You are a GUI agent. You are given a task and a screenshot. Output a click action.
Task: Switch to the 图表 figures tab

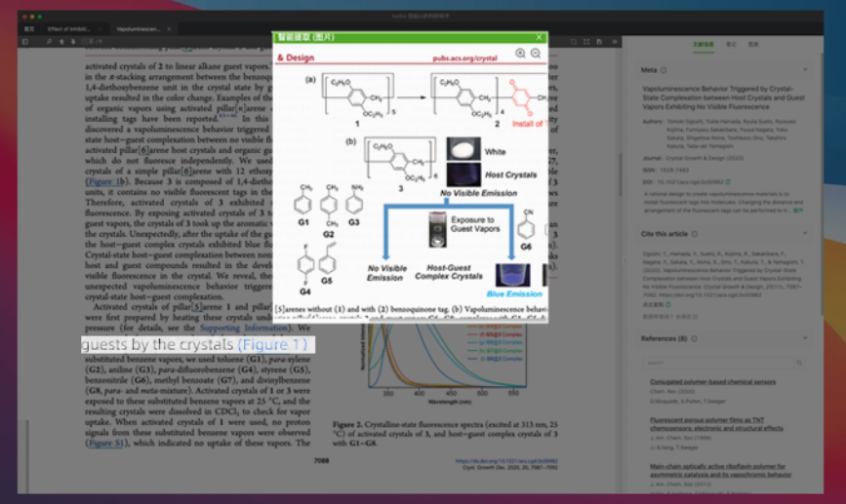tap(753, 44)
